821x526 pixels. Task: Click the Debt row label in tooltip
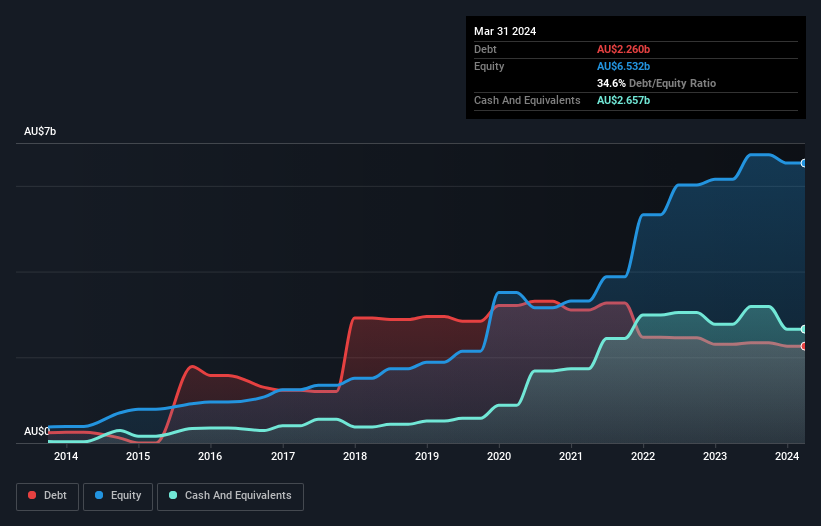[x=485, y=49]
